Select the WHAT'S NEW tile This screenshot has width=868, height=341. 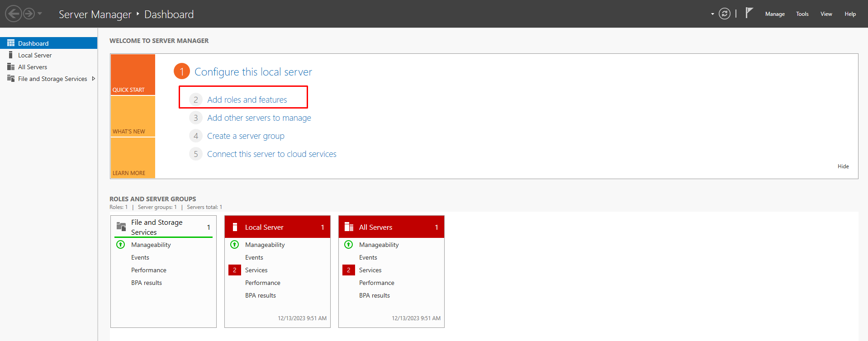(133, 116)
